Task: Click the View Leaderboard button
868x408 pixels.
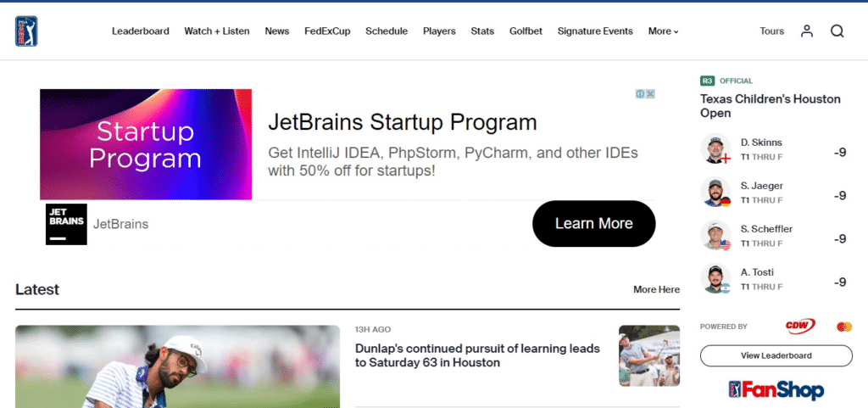Action: pyautogui.click(x=776, y=355)
